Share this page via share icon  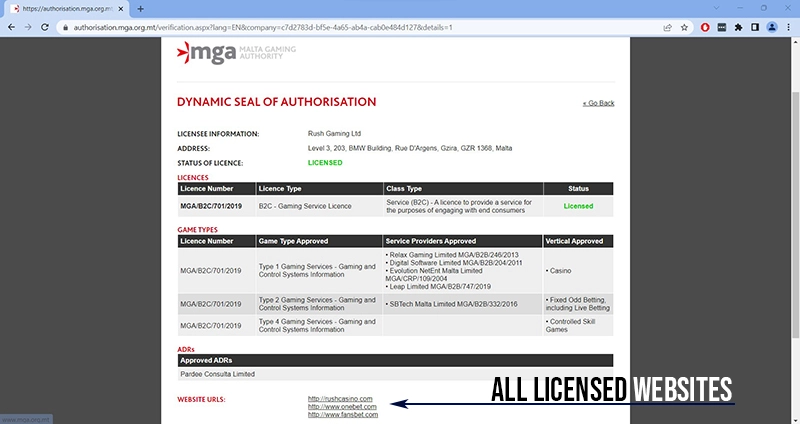point(667,28)
